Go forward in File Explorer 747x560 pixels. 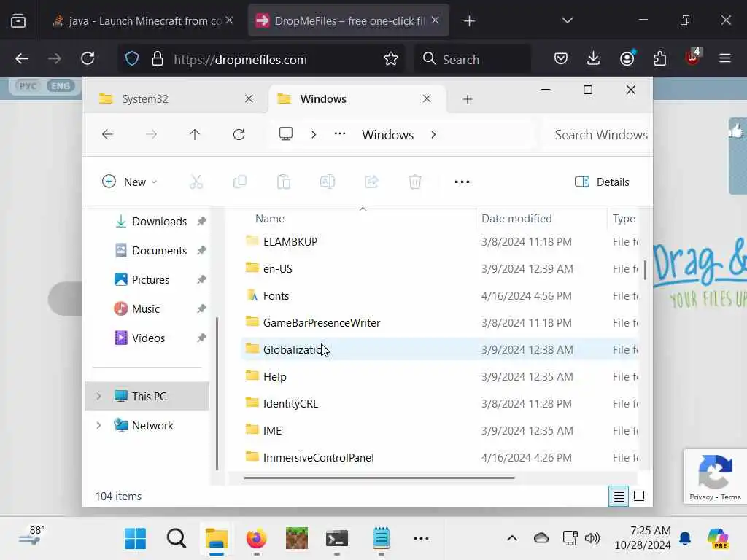pos(151,135)
